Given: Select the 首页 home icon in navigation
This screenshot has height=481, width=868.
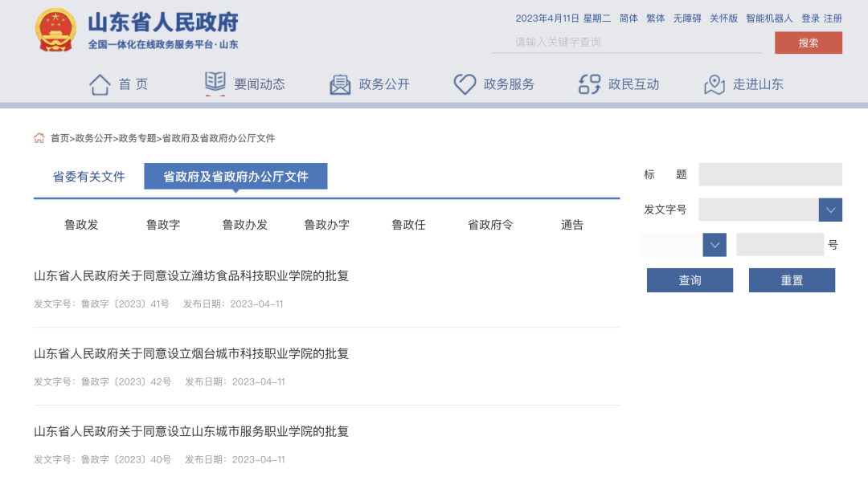Looking at the screenshot, I should [99, 83].
